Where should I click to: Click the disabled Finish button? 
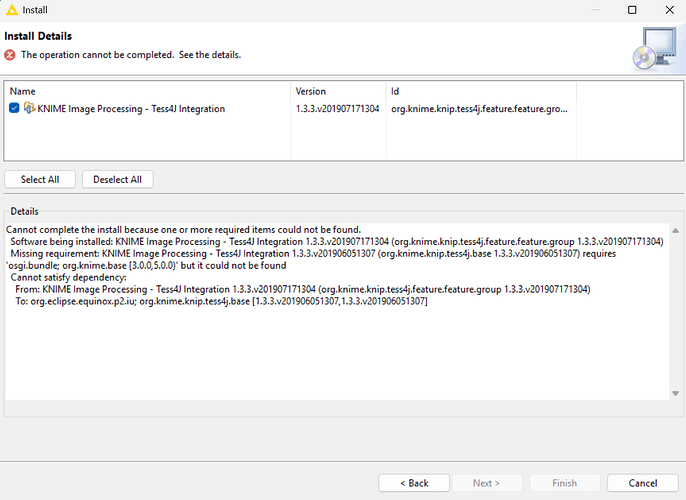(564, 483)
